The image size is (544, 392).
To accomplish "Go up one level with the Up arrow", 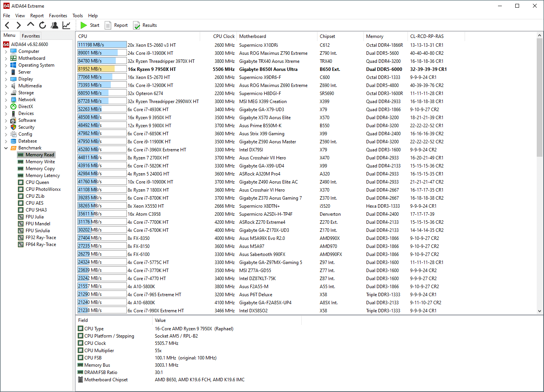I will [x=30, y=25].
